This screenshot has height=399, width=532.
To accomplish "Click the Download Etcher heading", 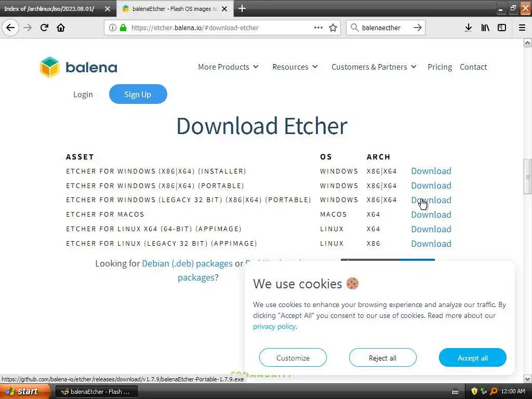I will pyautogui.click(x=262, y=126).
